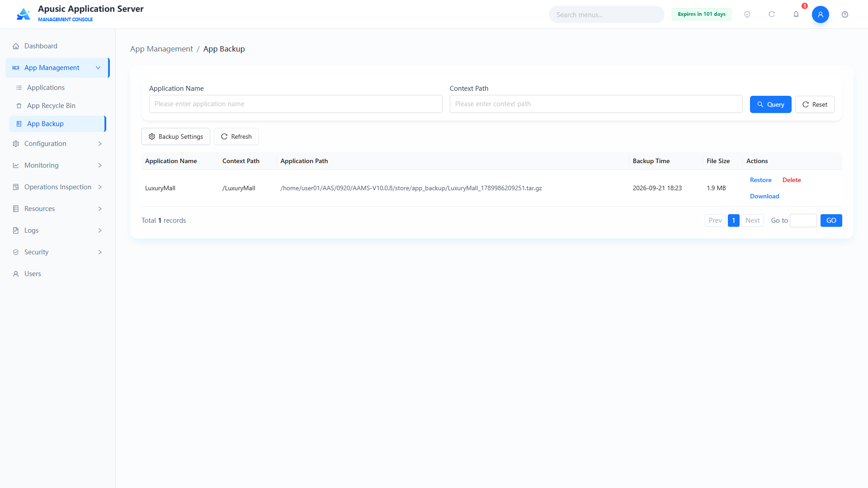
Task: Select the App Backup submenu item
Action: pos(57,124)
